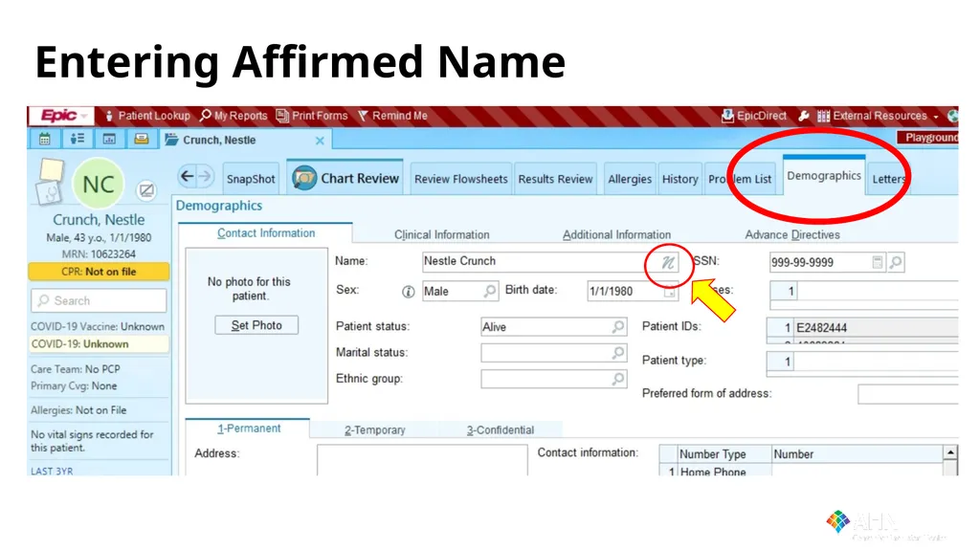Click the small icon inside SSN field
Screen dimensions: 980x550
(878, 262)
